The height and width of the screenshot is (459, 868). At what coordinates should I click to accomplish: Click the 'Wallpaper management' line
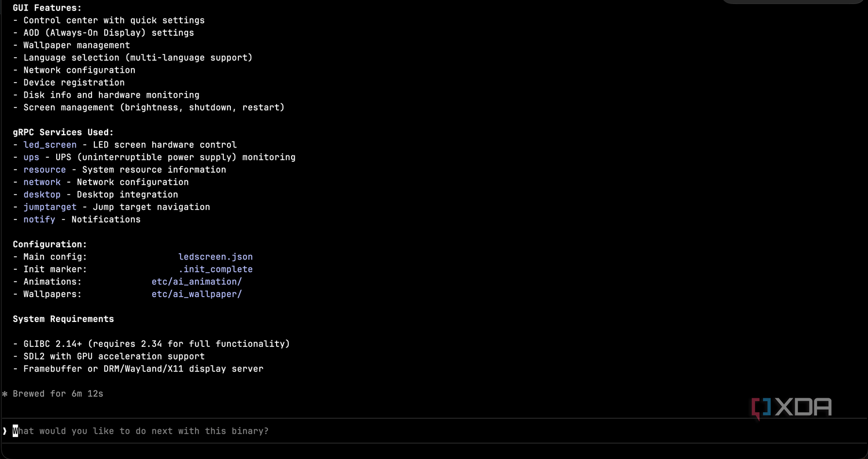click(x=71, y=45)
